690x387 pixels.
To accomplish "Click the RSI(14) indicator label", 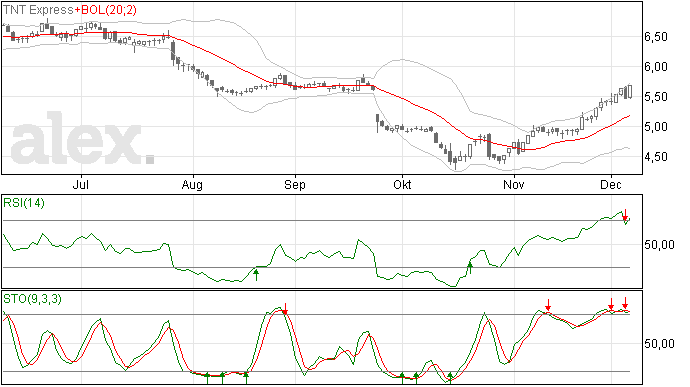I will pyautogui.click(x=24, y=203).
